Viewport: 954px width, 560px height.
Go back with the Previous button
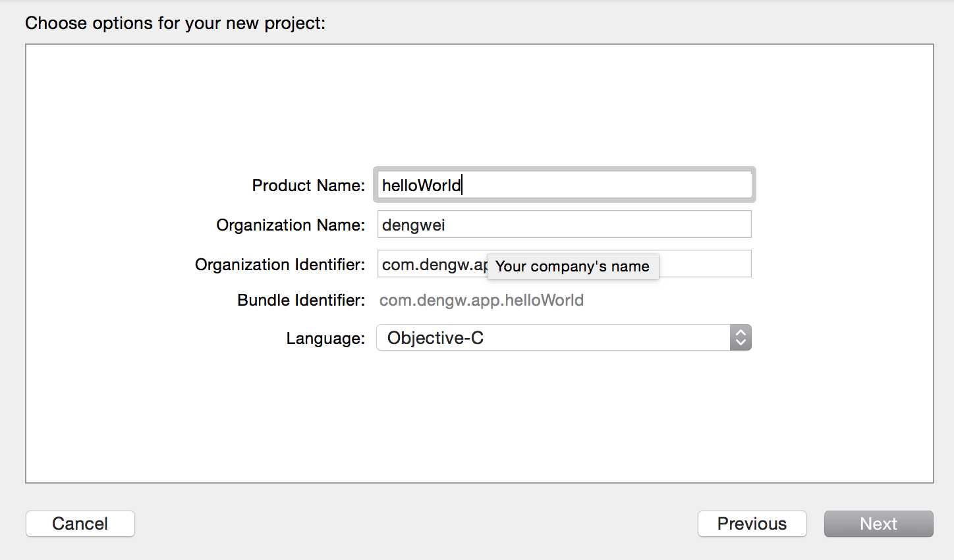click(752, 524)
